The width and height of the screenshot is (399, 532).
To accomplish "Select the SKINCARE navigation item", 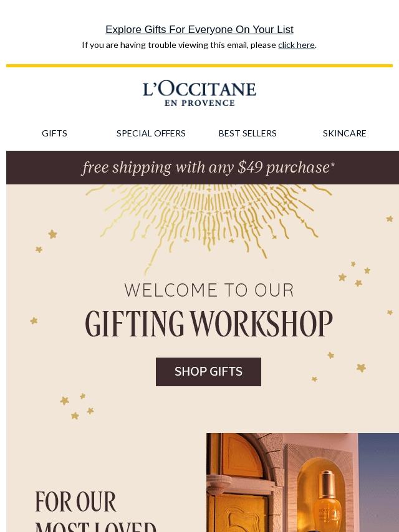I will click(344, 133).
